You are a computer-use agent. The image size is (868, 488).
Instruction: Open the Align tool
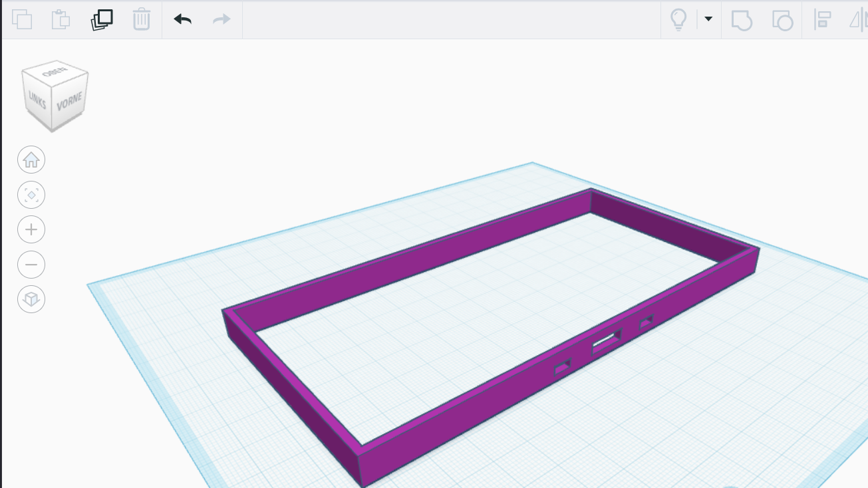tap(823, 19)
